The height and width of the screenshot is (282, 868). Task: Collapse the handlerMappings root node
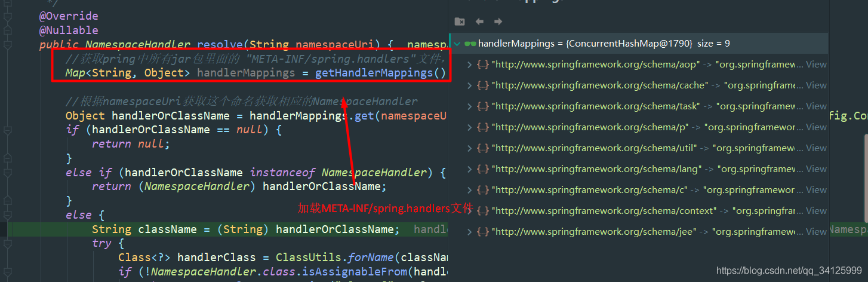(457, 44)
